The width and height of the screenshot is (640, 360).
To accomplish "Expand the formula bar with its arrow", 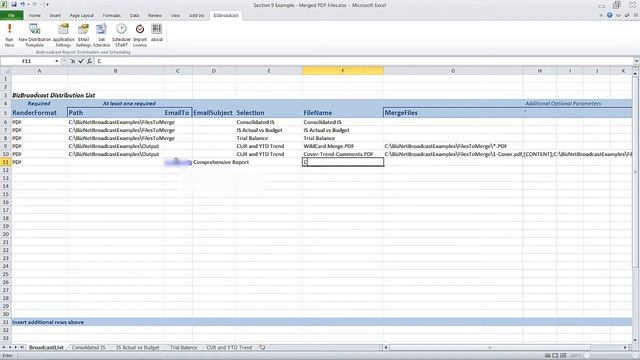I will tap(636, 61).
